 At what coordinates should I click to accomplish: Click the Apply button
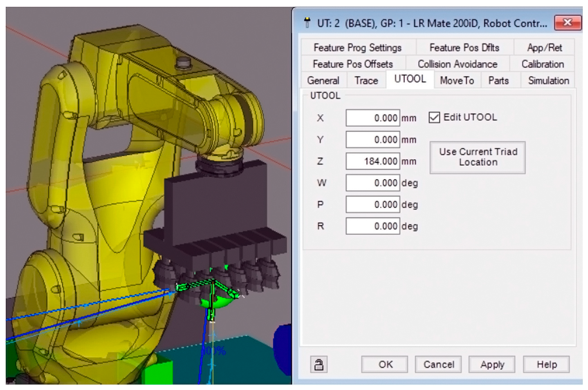click(x=492, y=364)
